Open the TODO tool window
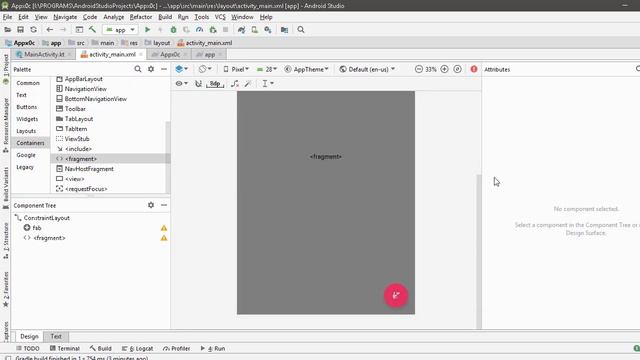Screen dimensions: 640x360 click(28, 349)
